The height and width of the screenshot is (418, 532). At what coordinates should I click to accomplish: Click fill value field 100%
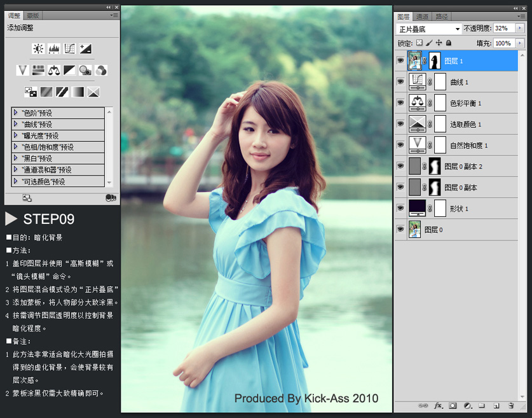504,43
